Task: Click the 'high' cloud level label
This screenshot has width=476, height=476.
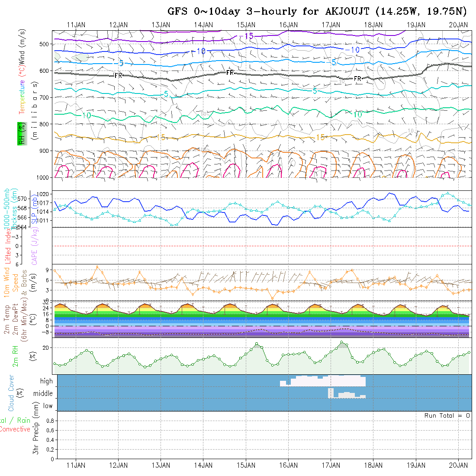Action: point(46,381)
